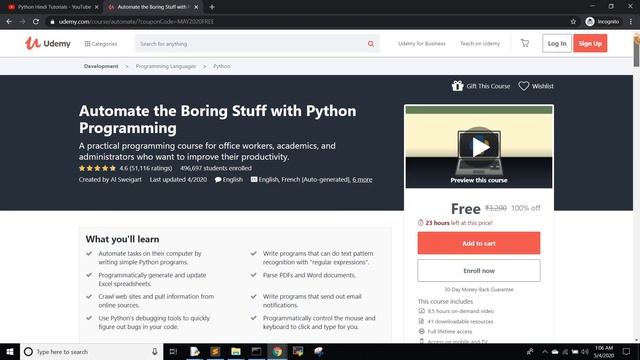
Task: Click the red search magnifier icon
Action: pos(371,44)
